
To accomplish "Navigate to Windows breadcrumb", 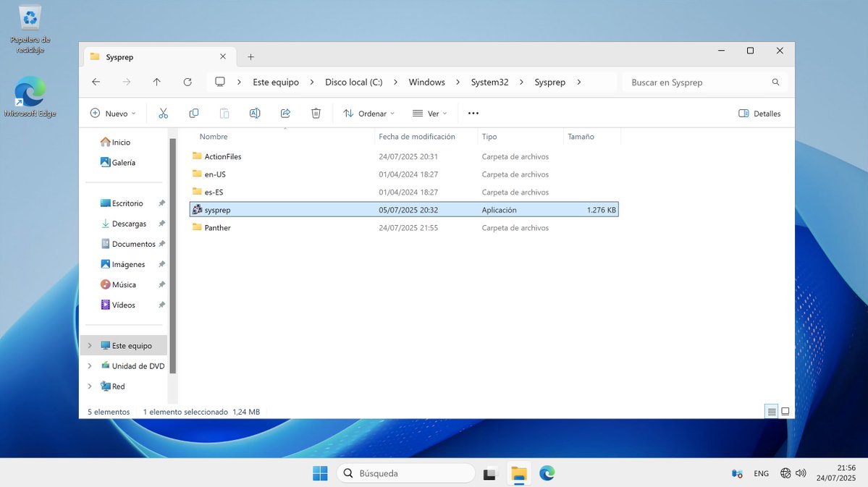I will [x=427, y=82].
